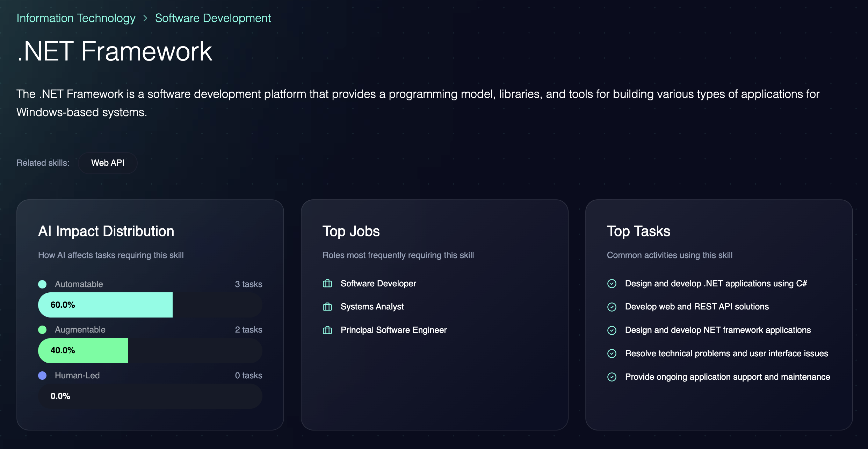The height and width of the screenshot is (449, 868).
Task: Click the 60.0% Automatable progress bar
Action: pos(105,305)
